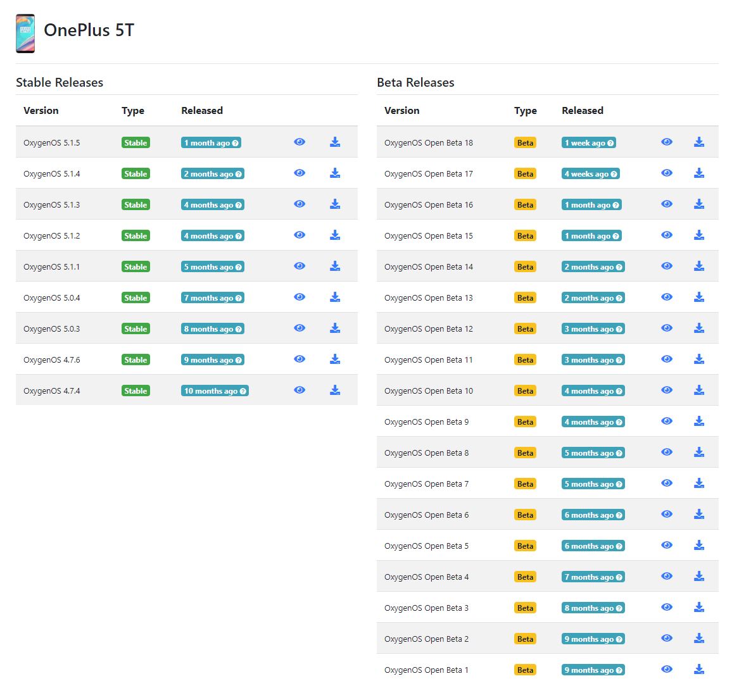Download OxygenOS Open Beta 2
This screenshot has width=732, height=700.
(699, 639)
